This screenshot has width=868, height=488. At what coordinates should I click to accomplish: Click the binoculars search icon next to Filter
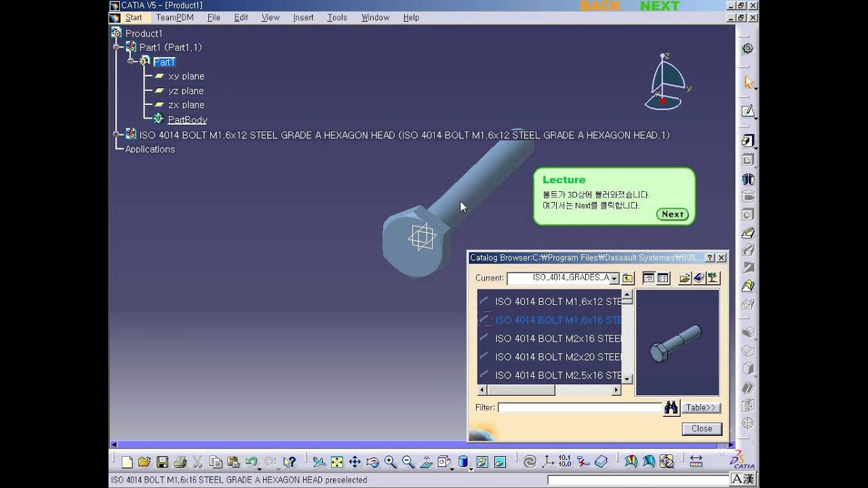671,407
